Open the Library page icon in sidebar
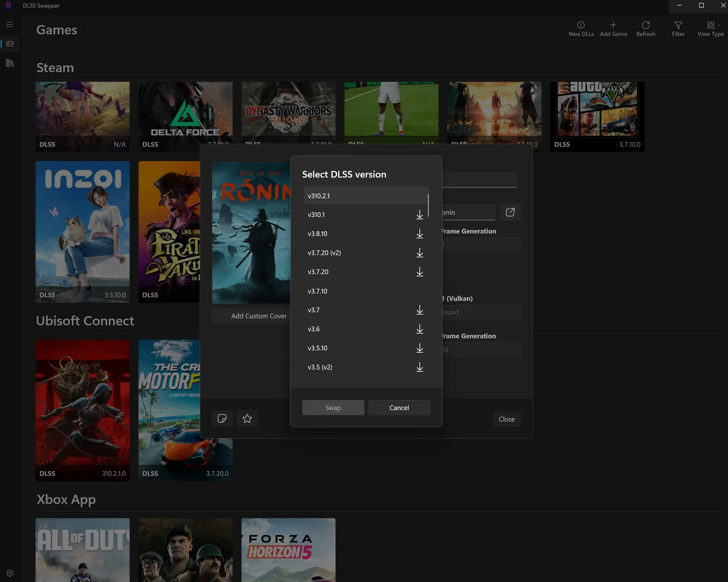Viewport: 728px width, 582px height. coord(10,63)
